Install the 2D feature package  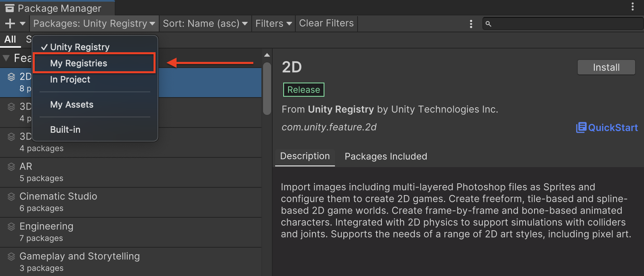tap(606, 68)
